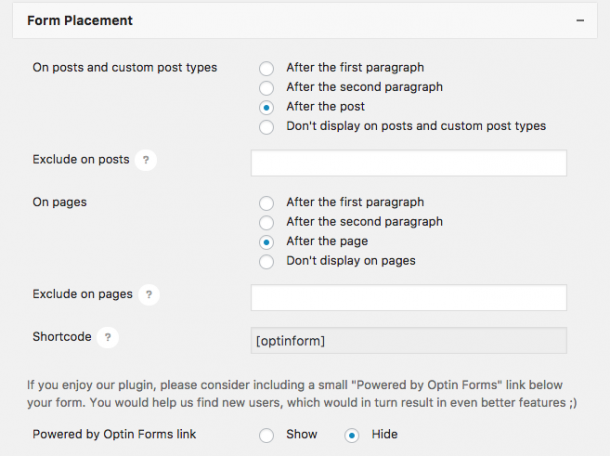Choose After the post option
Viewport: 610px width, 456px height.
coord(266,107)
